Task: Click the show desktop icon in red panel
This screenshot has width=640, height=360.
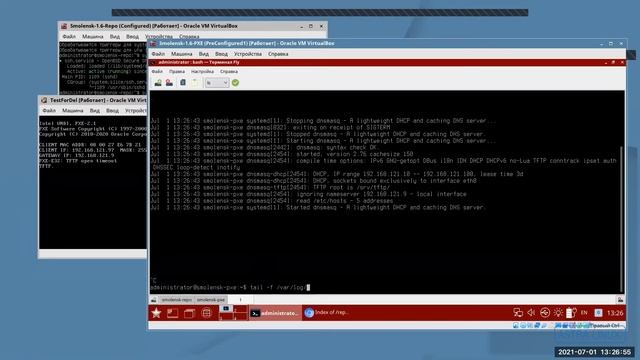Action: click(173, 313)
